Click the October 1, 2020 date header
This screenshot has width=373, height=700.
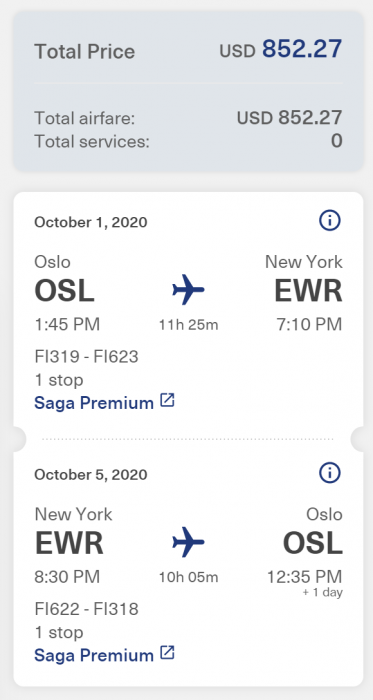pos(91,222)
